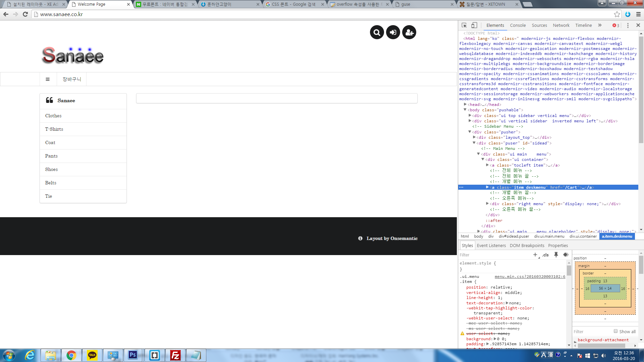Collapse the body pushable node
644x362 pixels.
pos(465,110)
